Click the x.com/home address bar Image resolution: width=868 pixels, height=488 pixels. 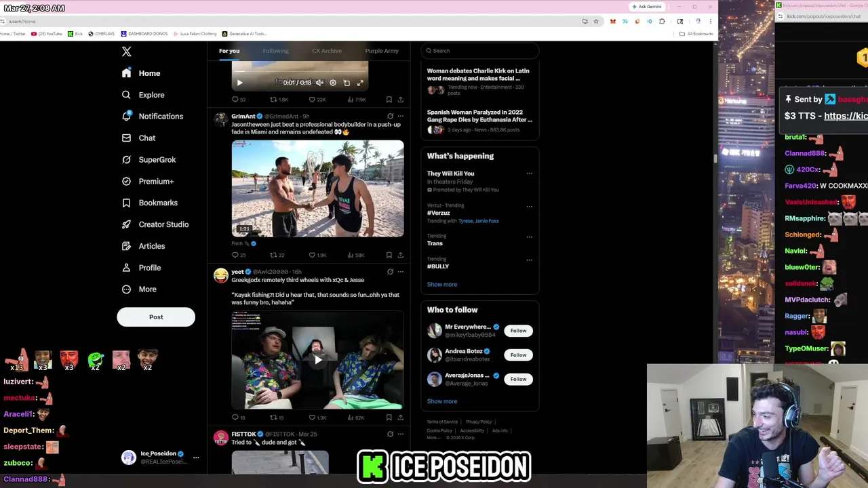[x=292, y=22]
